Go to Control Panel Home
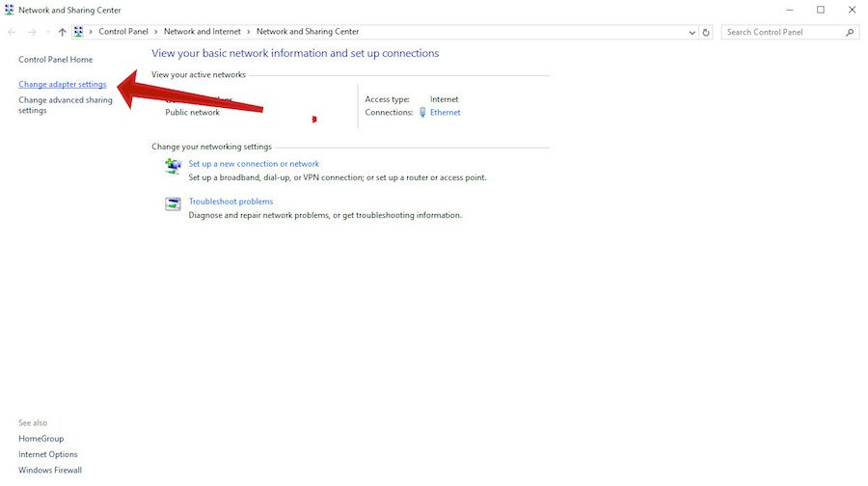Screen dimensions: 868x486 [55, 59]
